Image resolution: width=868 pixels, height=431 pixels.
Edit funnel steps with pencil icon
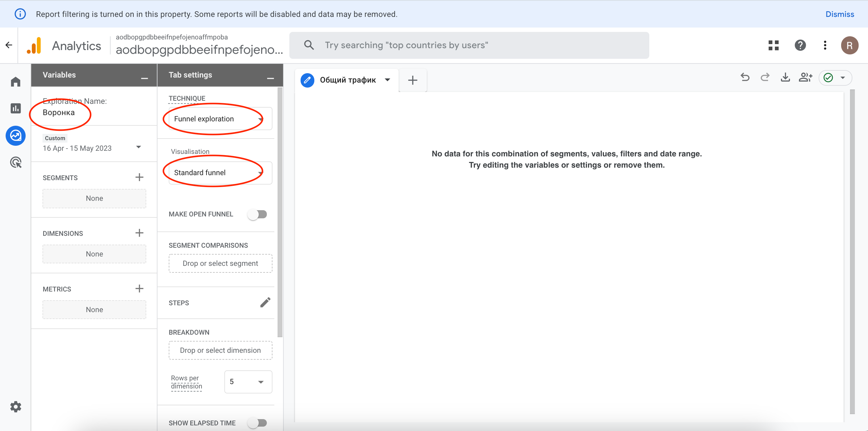pos(265,302)
